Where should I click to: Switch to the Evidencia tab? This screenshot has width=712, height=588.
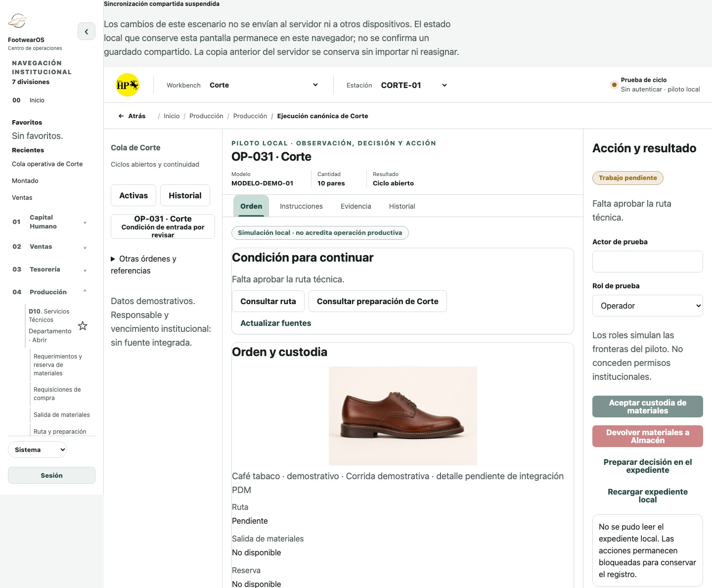pyautogui.click(x=356, y=206)
